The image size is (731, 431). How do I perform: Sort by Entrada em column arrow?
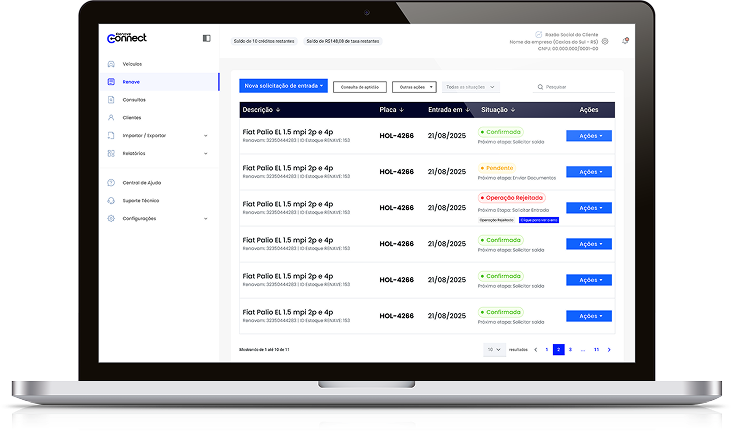tap(468, 110)
